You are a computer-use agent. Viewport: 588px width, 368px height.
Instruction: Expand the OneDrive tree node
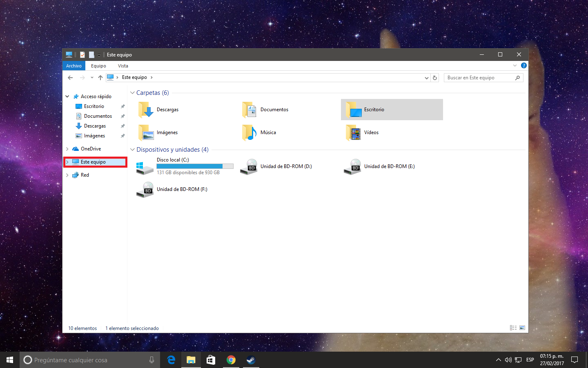tap(67, 149)
